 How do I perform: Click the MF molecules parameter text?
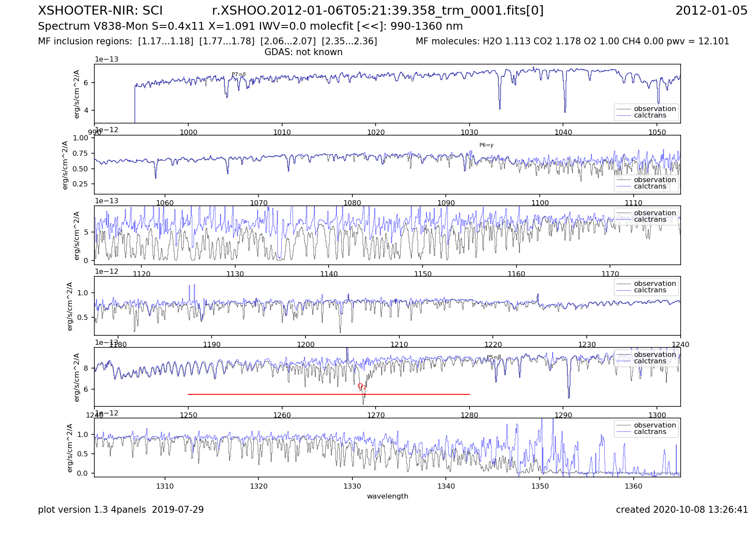pos(572,41)
